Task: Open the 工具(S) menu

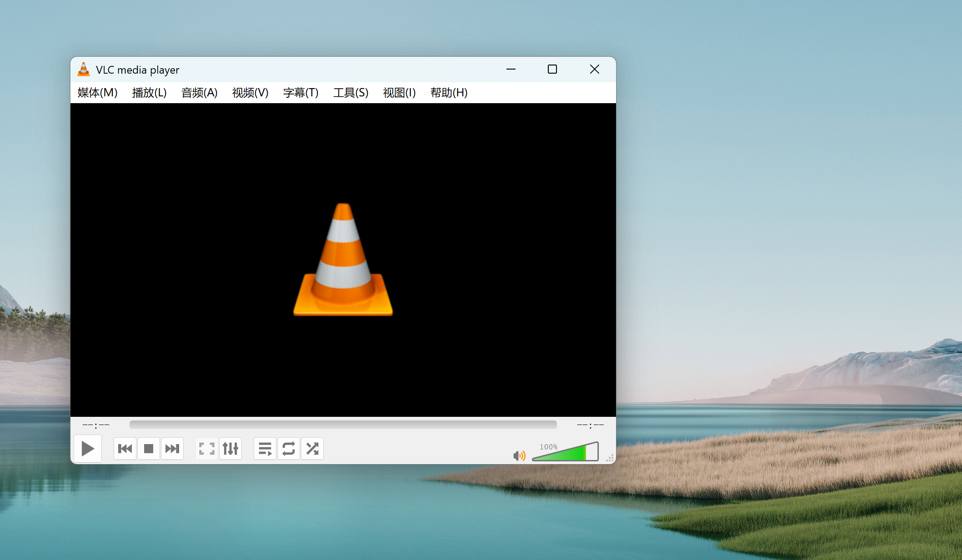Action: [351, 93]
